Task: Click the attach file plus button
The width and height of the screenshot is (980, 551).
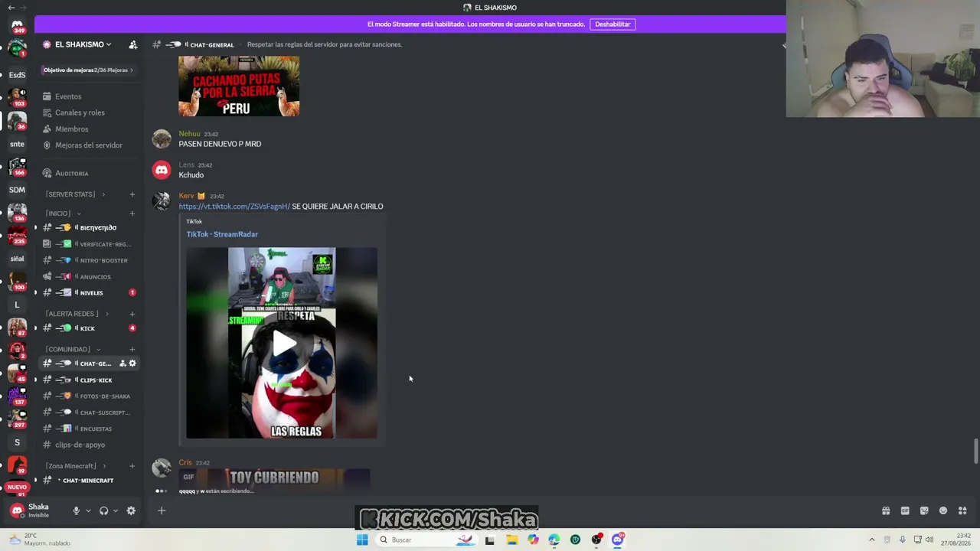Action: tap(162, 510)
